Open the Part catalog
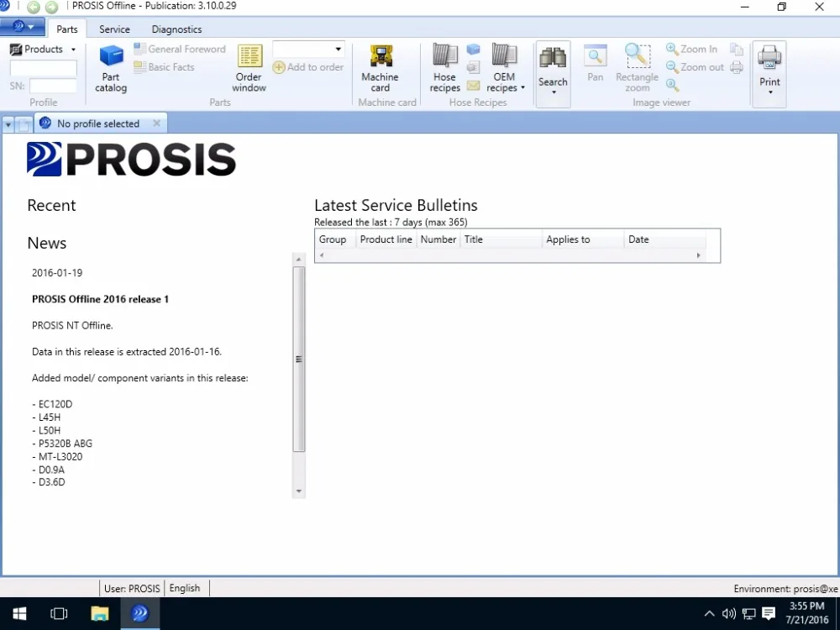Image resolution: width=840 pixels, height=630 pixels. click(111, 69)
